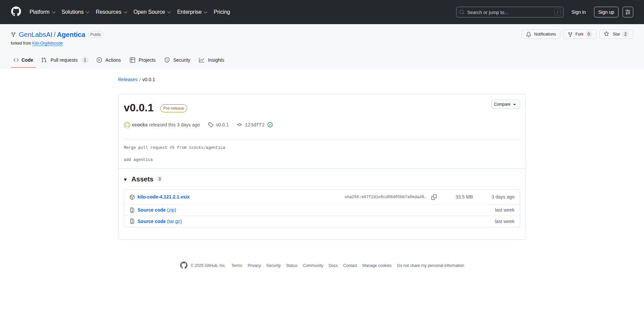Collapse the Assets section
This screenshot has height=333, width=644.
point(125,179)
